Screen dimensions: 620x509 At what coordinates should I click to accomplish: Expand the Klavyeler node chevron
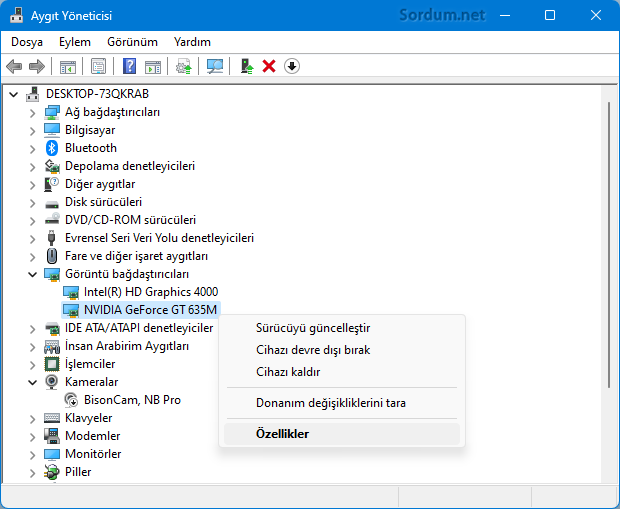[x=32, y=419]
